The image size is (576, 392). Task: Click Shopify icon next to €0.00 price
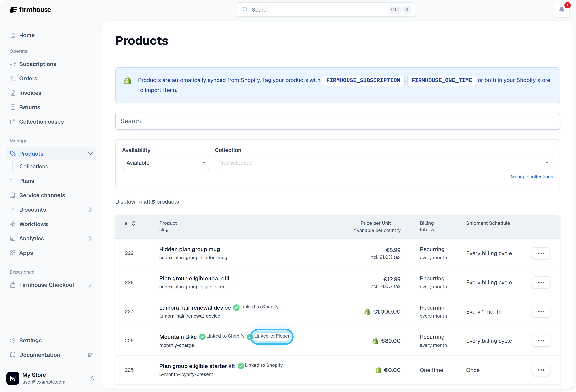pyautogui.click(x=378, y=370)
